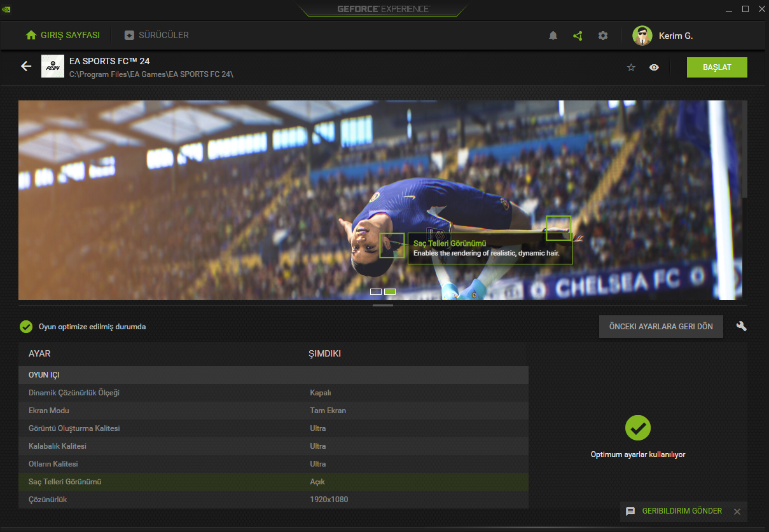This screenshot has height=532, width=769.
Task: Select Görüntü Oluşturma Kalitesi row
Action: click(x=274, y=428)
